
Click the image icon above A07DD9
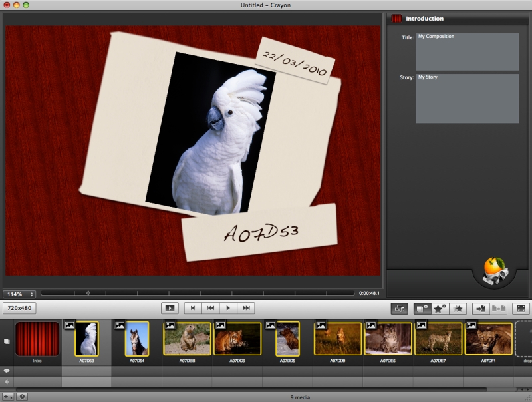coord(321,325)
